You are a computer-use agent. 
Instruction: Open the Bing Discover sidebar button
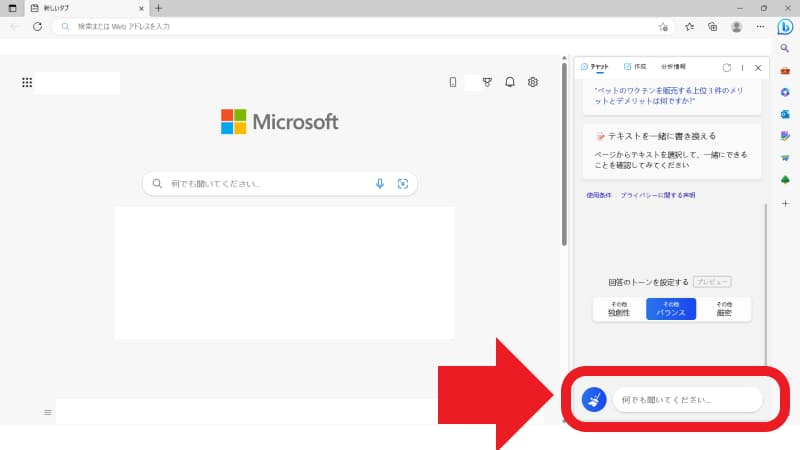coord(785,27)
